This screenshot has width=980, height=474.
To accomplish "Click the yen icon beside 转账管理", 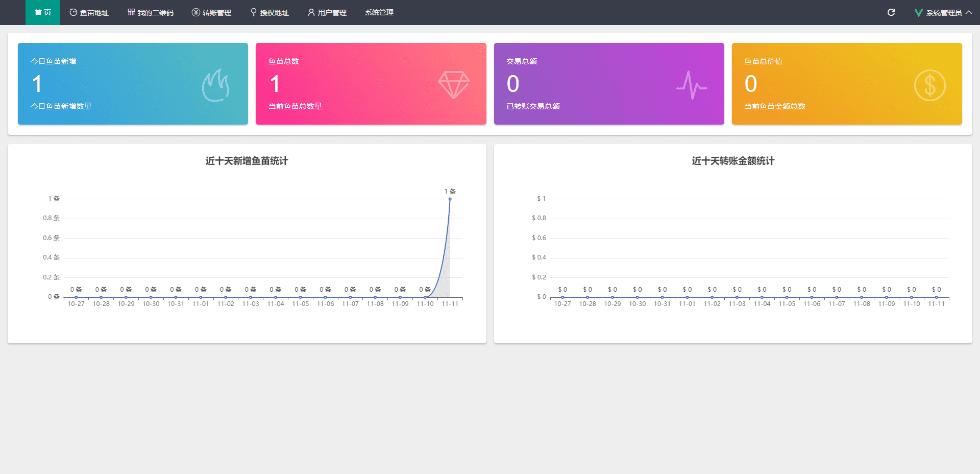I will pos(195,12).
